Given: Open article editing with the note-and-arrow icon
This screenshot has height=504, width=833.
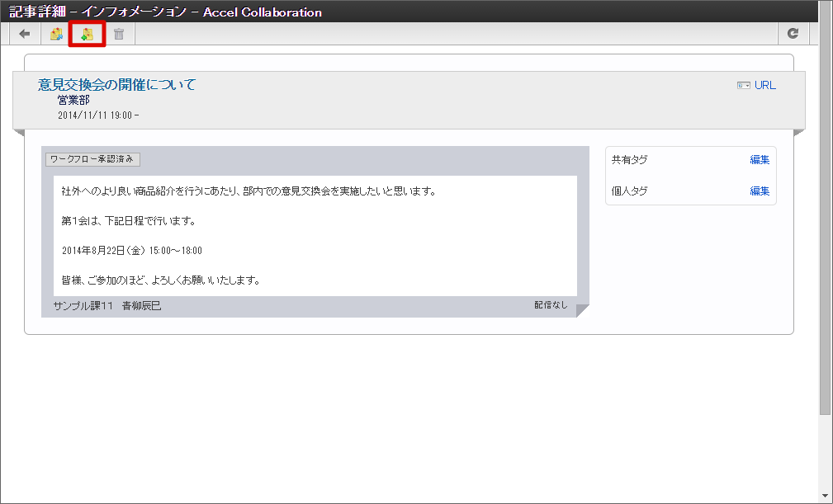Looking at the screenshot, I should 55,33.
